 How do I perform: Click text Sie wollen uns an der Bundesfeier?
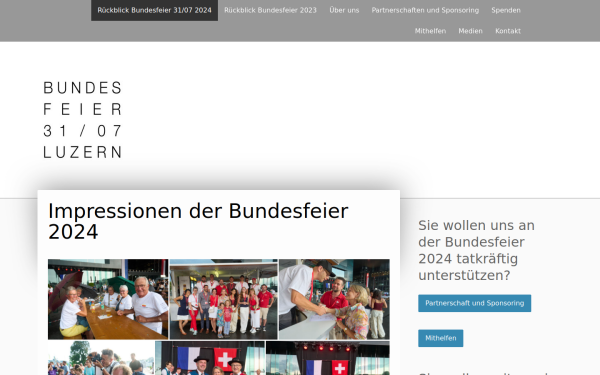coord(476,250)
